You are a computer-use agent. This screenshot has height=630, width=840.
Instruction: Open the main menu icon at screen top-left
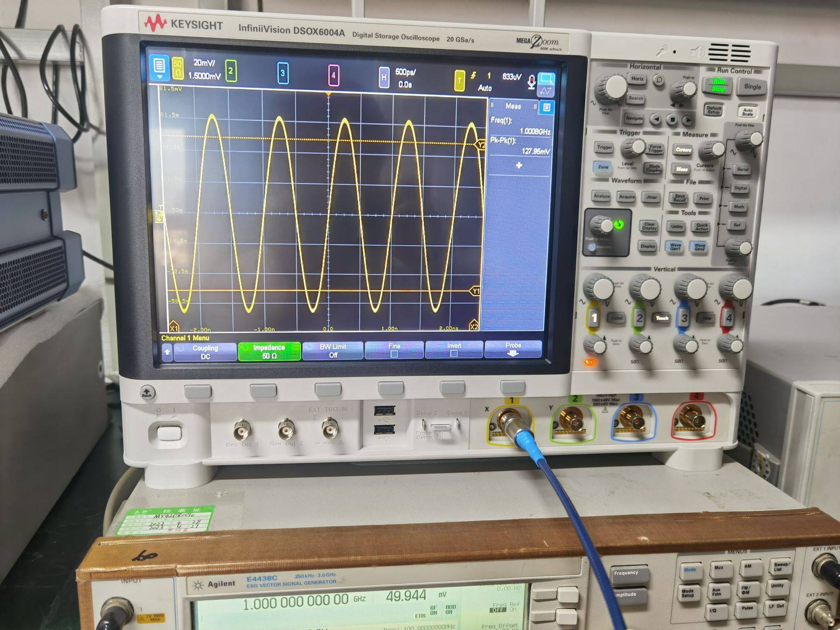pos(159,67)
